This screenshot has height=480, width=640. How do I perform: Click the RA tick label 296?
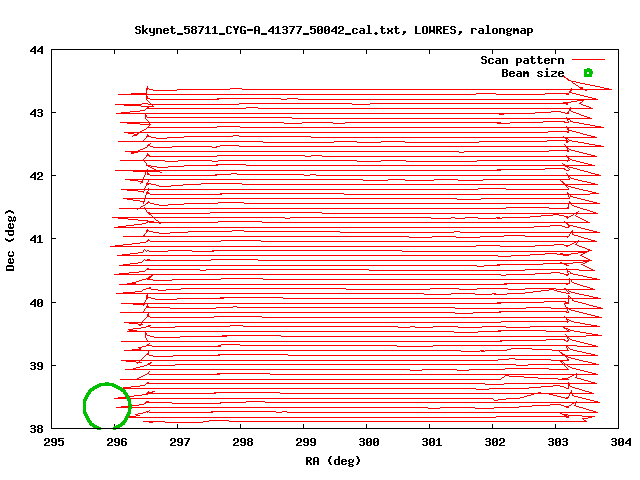[117, 442]
